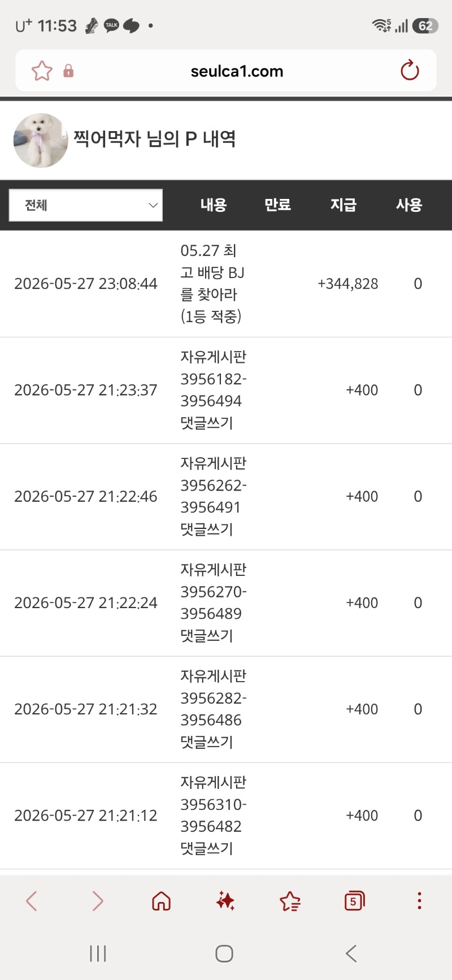The width and height of the screenshot is (452, 980).
Task: Open the tab switcher showing 5 tabs
Action: tap(354, 901)
